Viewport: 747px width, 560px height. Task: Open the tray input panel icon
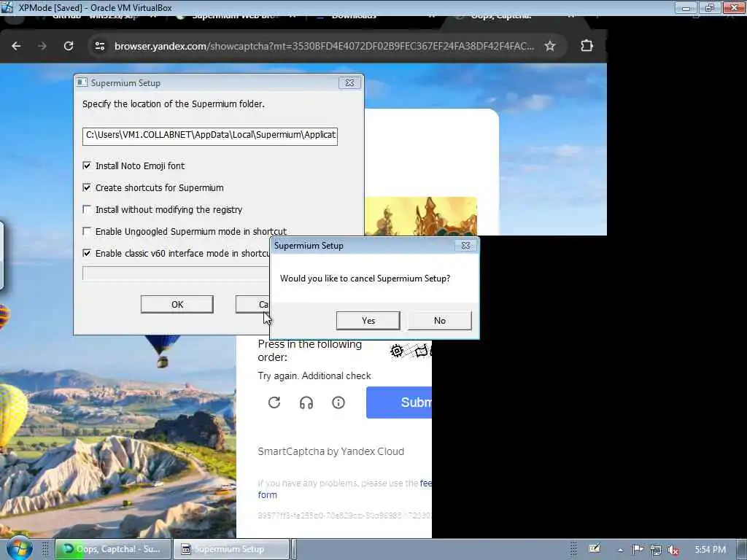595,548
